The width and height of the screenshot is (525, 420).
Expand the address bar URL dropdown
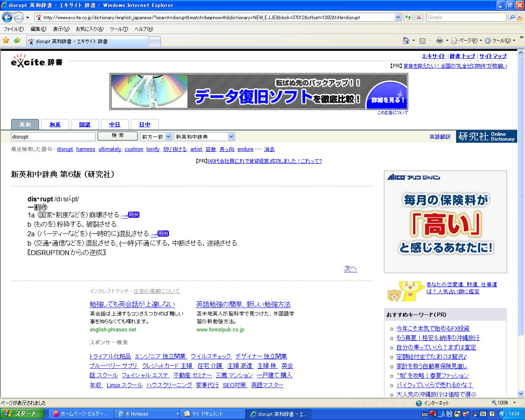pos(398,17)
